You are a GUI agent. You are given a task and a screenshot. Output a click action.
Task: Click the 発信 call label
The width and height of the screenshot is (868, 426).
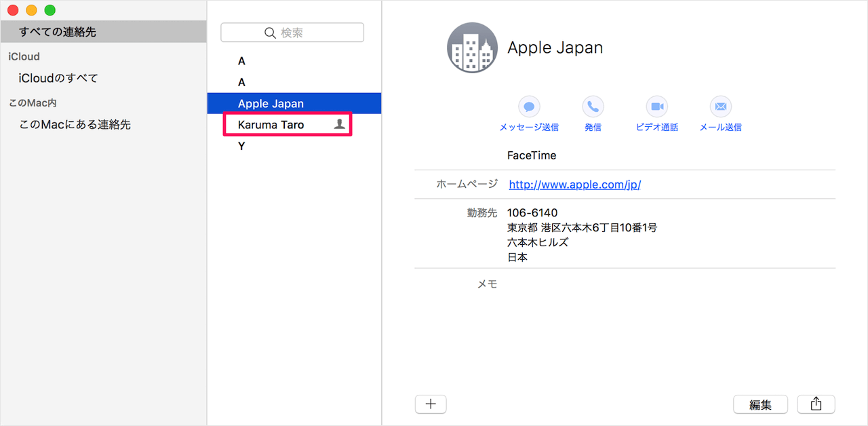click(593, 128)
